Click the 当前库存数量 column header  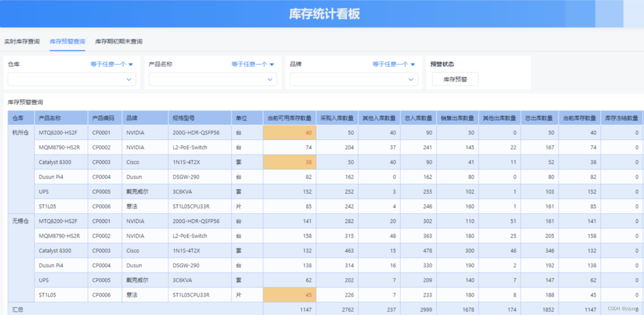point(579,118)
